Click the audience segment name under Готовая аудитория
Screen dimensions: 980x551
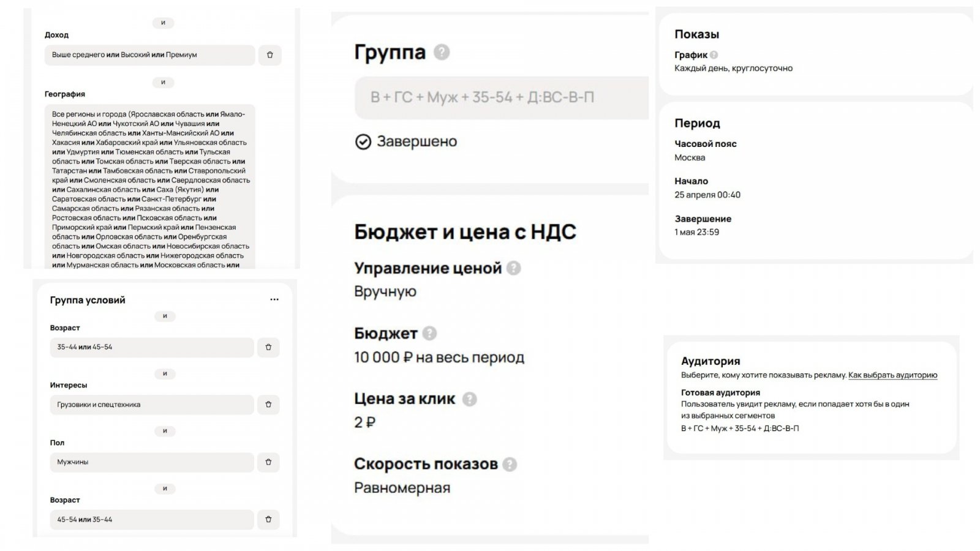[x=740, y=429]
